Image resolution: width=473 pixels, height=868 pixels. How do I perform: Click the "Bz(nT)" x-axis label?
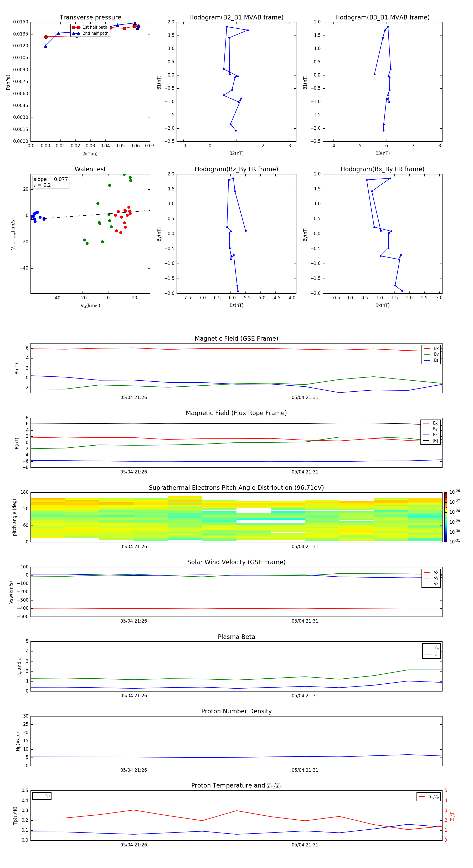coord(236,306)
